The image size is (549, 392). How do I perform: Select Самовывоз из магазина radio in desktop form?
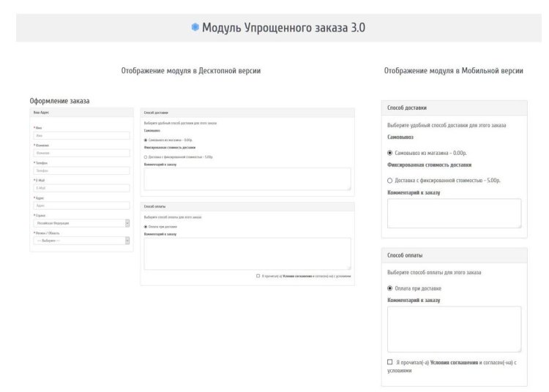pos(146,140)
